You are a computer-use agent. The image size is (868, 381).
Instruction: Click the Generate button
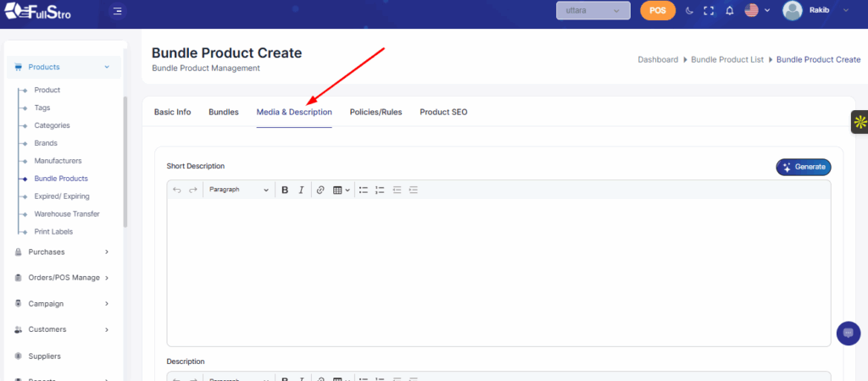[x=804, y=167]
